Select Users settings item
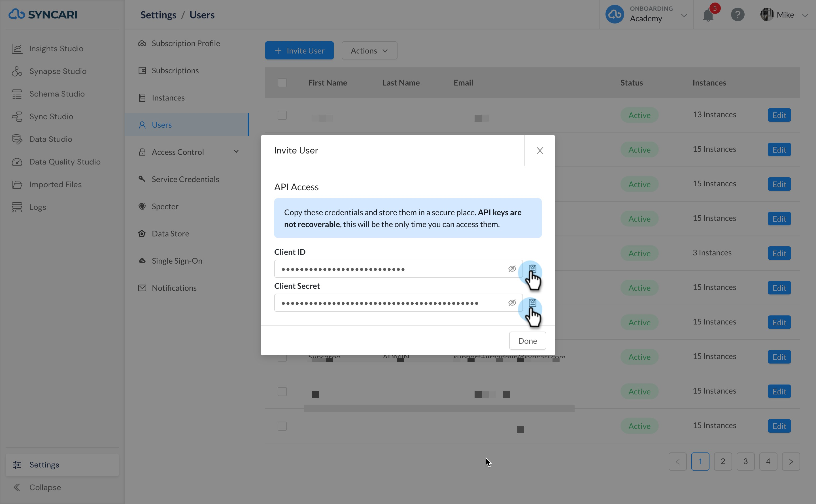Viewport: 816px width, 504px height. tap(186, 125)
